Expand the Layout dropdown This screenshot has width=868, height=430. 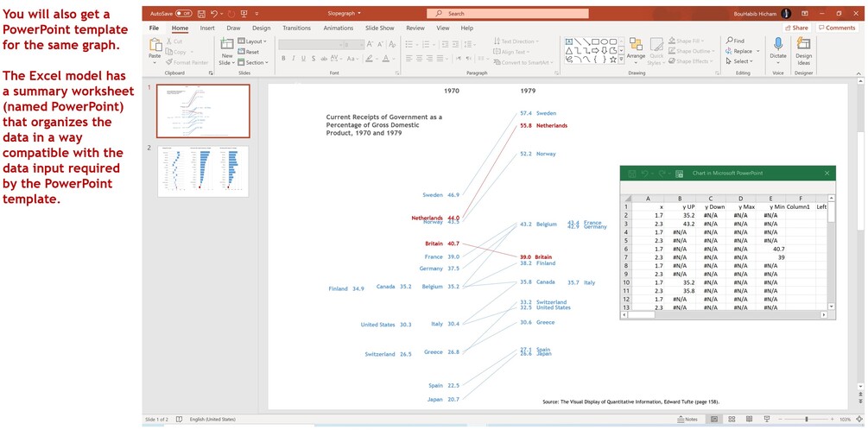252,41
